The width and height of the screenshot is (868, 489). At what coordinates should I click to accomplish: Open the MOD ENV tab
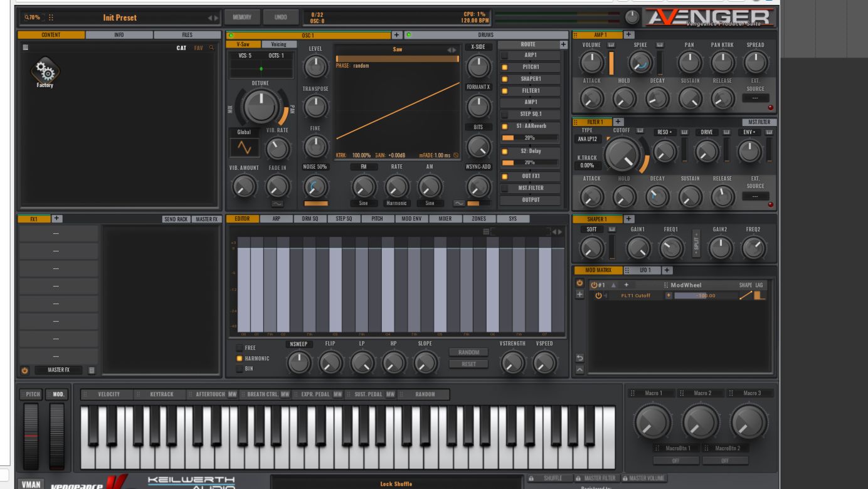pyautogui.click(x=411, y=219)
